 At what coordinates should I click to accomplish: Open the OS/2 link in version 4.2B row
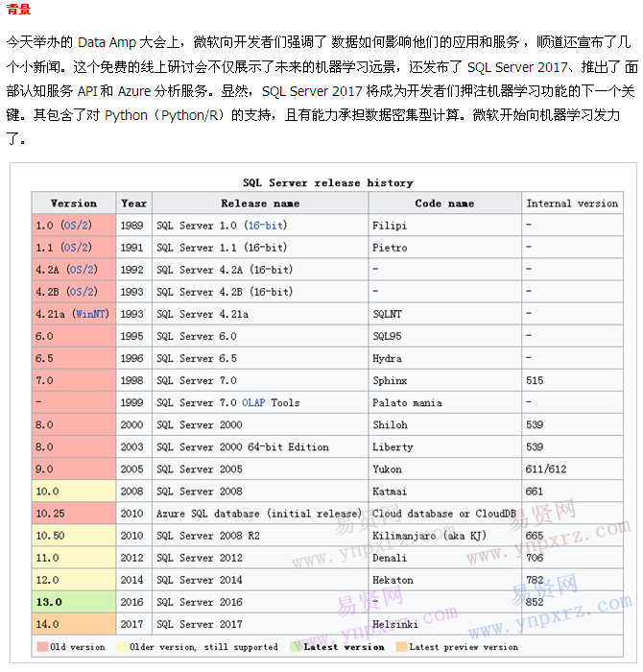click(x=82, y=292)
